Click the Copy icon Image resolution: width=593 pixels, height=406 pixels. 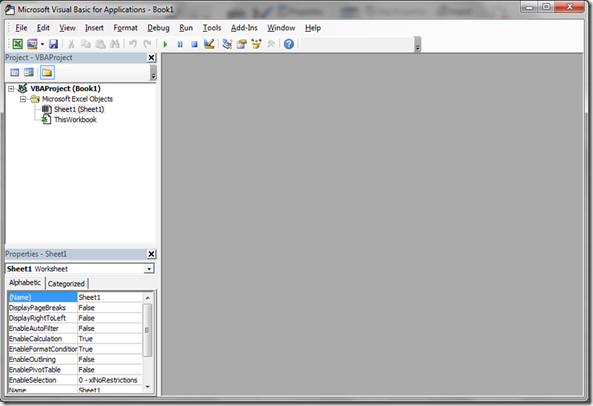[x=86, y=44]
